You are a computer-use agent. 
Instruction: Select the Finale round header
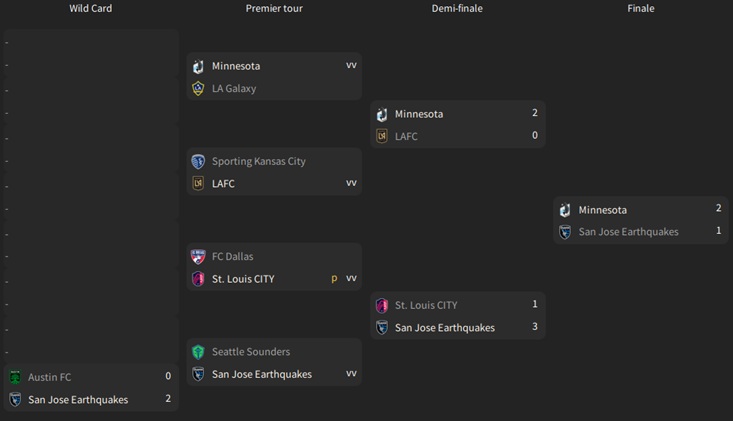point(641,8)
